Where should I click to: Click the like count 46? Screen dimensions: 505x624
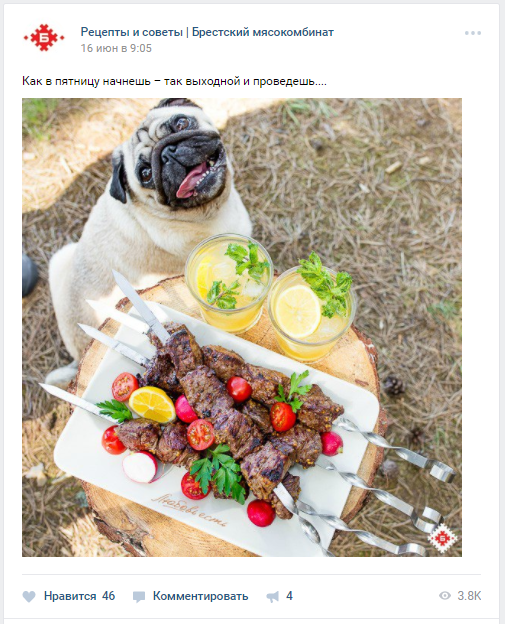click(x=108, y=596)
